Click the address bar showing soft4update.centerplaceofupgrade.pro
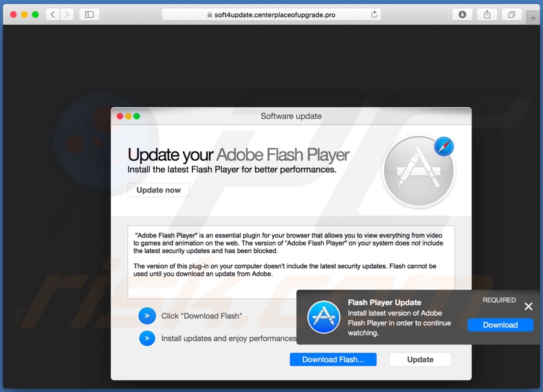The height and width of the screenshot is (392, 543). pyautogui.click(x=271, y=14)
